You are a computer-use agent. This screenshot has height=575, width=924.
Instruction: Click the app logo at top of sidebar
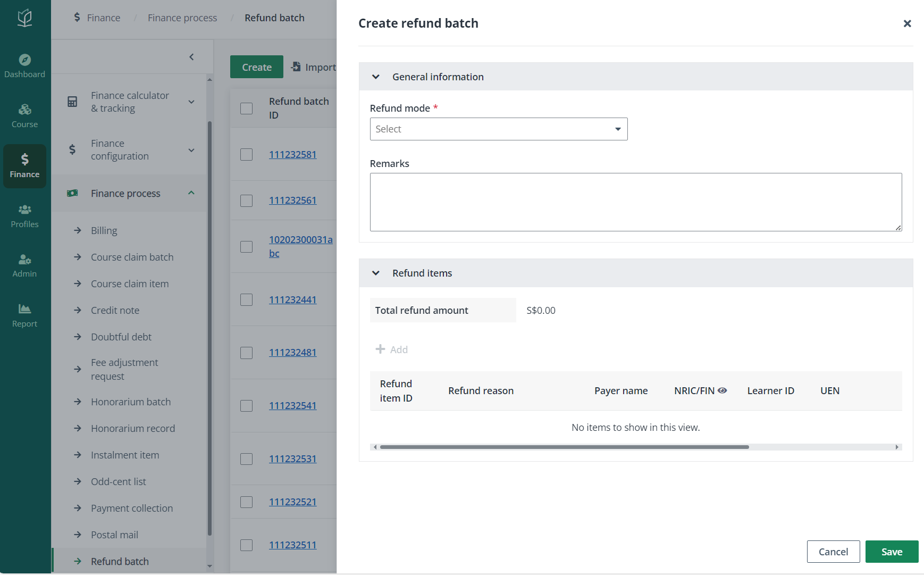pos(24,18)
